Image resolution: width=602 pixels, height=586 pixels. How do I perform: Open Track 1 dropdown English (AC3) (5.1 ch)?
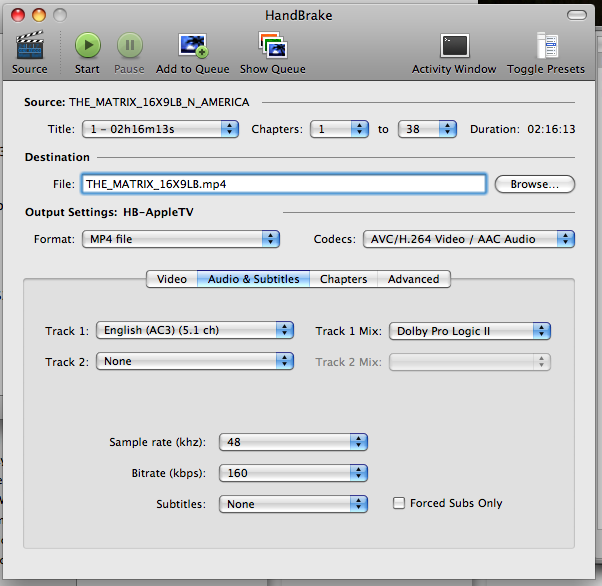click(195, 330)
